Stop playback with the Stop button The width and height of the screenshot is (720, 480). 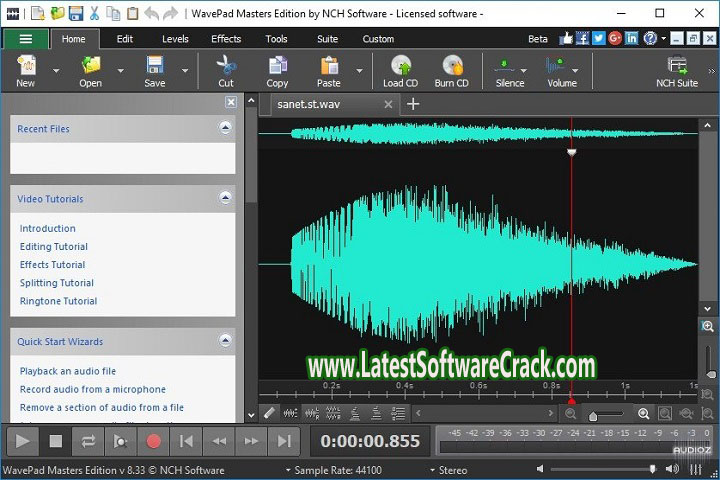(56, 441)
